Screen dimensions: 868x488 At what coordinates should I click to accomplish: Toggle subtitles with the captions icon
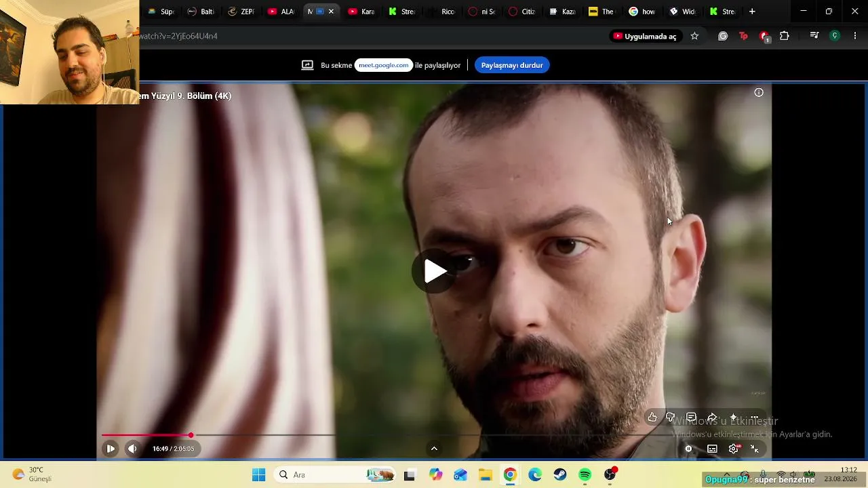tap(712, 449)
